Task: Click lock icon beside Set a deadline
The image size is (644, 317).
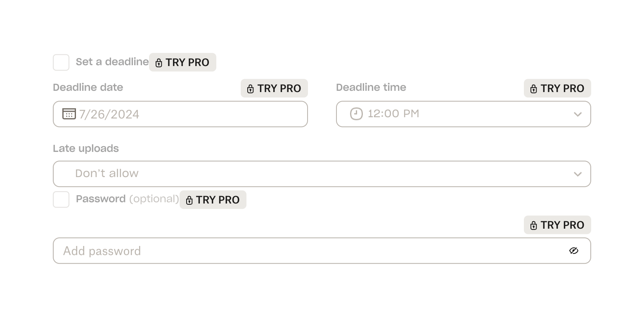Action: tap(159, 63)
